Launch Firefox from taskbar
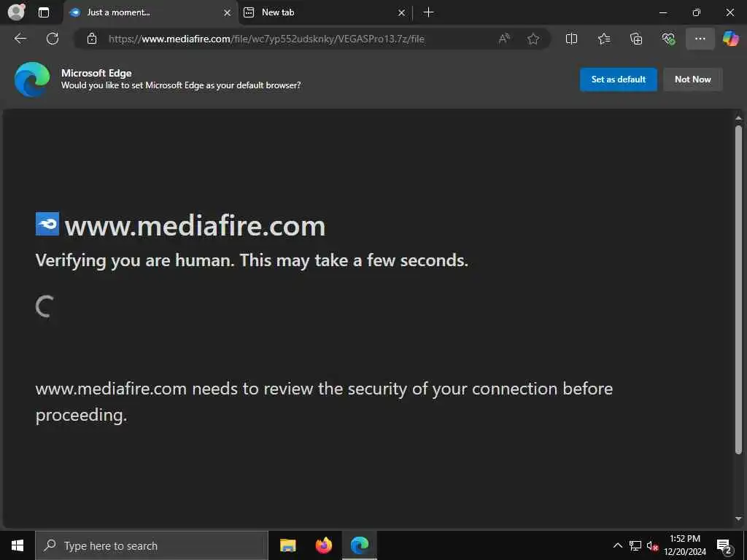Image resolution: width=747 pixels, height=560 pixels. point(323,545)
